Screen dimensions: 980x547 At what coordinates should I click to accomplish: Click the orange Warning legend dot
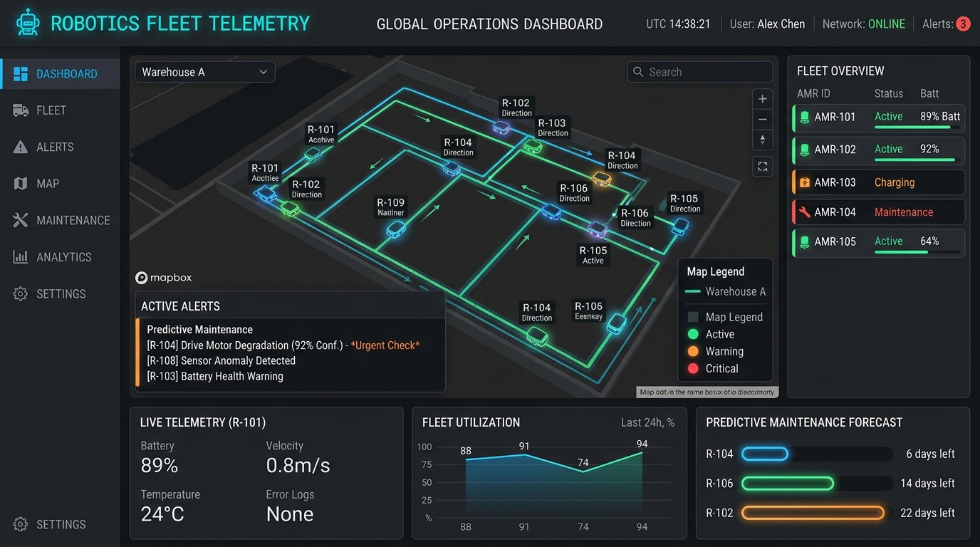pos(692,351)
